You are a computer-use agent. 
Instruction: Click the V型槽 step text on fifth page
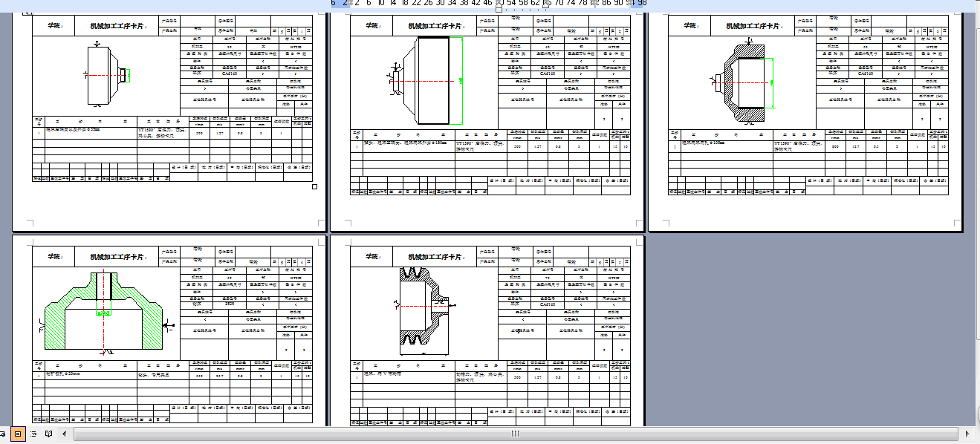381,374
